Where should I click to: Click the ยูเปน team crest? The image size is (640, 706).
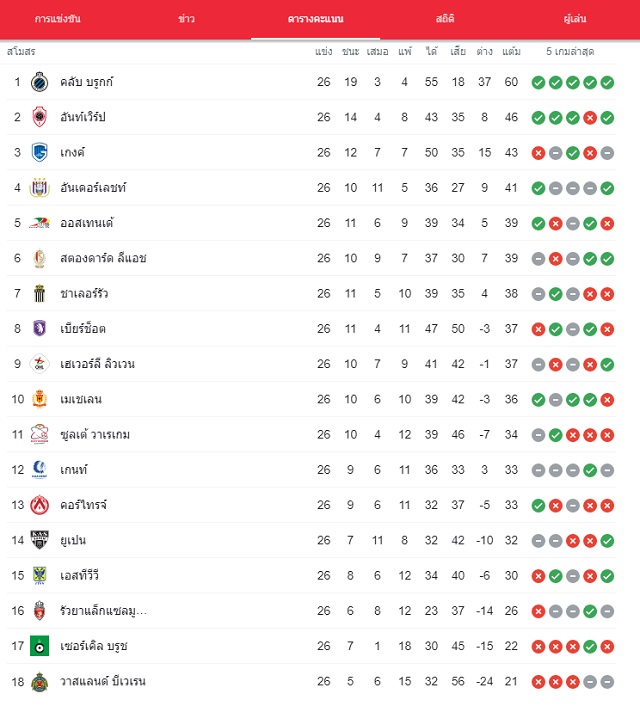point(40,540)
